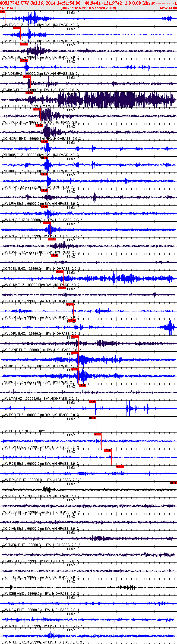Click the red pick flag on UW VCR trace
The image size is (177, 644).
pyautogui.click(x=17, y=28)
